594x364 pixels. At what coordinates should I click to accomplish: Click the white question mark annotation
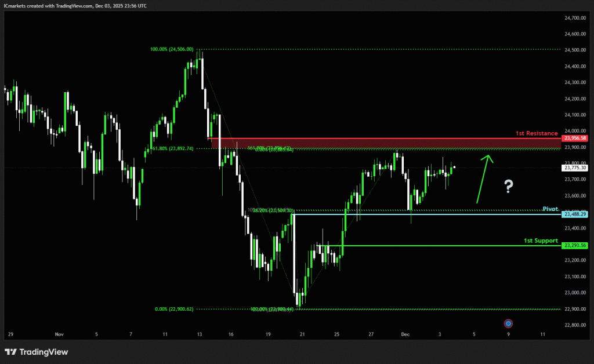(x=508, y=186)
